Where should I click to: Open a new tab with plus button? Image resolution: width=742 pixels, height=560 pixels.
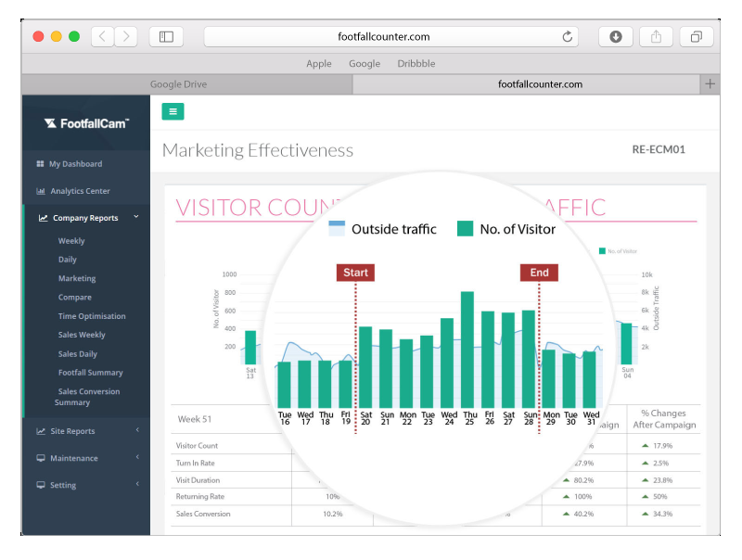click(x=710, y=84)
